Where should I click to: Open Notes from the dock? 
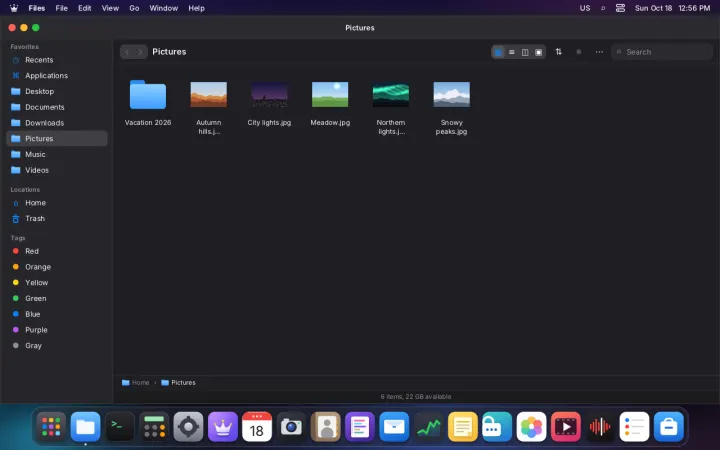462,427
